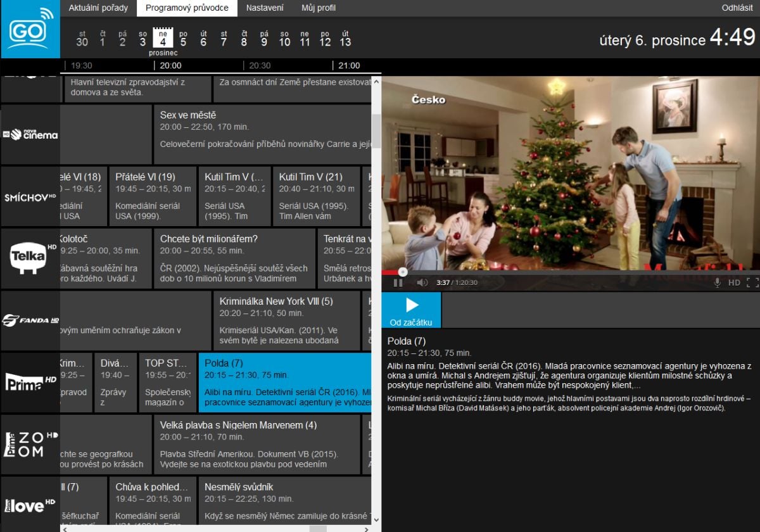
Task: Select the Smíchov HD channel logo
Action: coord(30,197)
